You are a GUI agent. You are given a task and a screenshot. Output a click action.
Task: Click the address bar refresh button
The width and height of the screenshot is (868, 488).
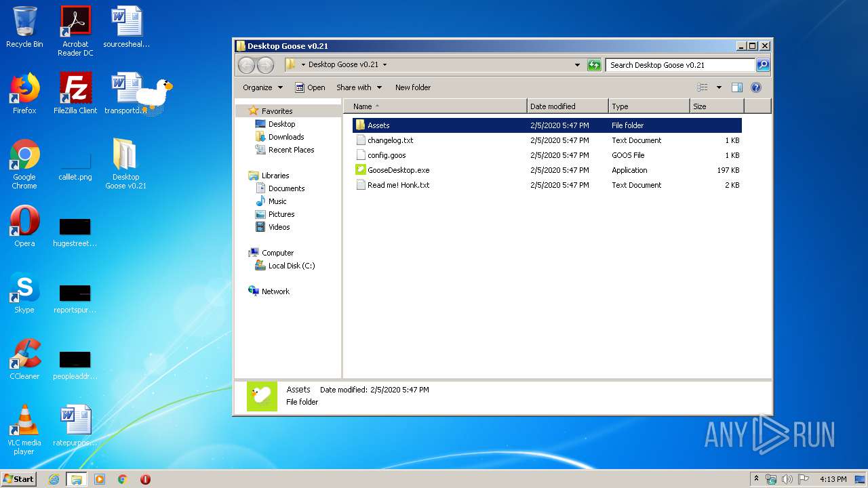[x=595, y=65]
